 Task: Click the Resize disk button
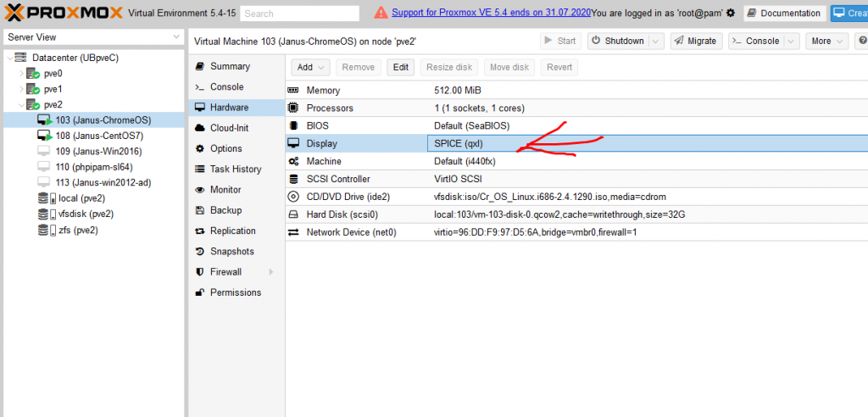click(x=449, y=68)
